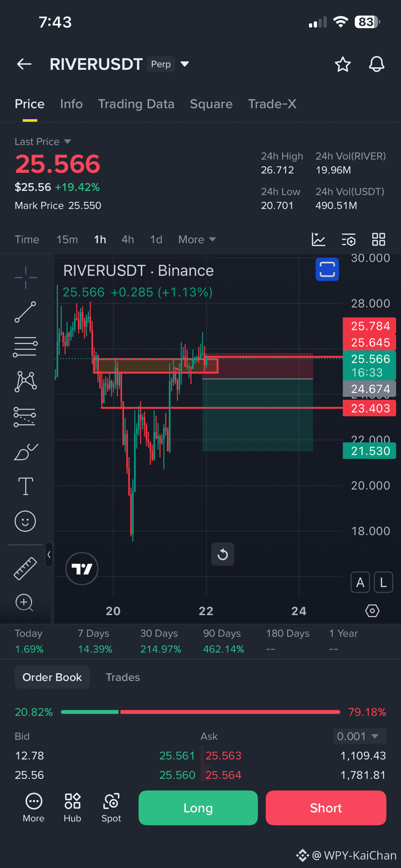Switch to the Info tab
This screenshot has height=868, width=401.
pyautogui.click(x=71, y=104)
